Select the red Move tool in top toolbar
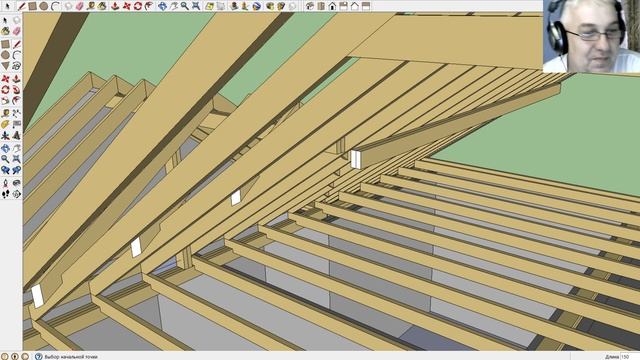The image size is (640, 360). tap(127, 6)
